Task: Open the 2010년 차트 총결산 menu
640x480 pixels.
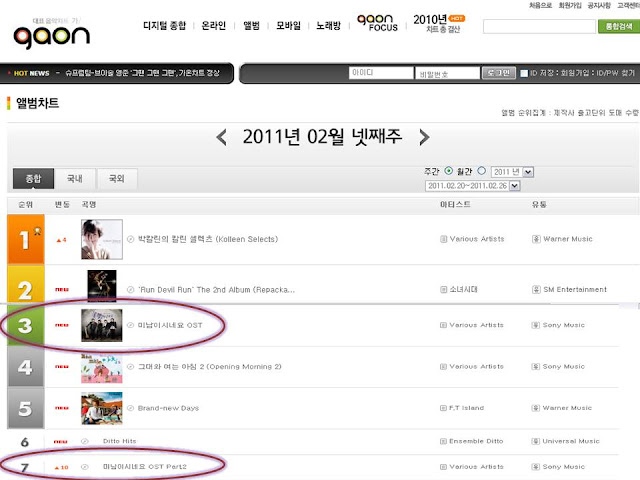Action: (439, 24)
